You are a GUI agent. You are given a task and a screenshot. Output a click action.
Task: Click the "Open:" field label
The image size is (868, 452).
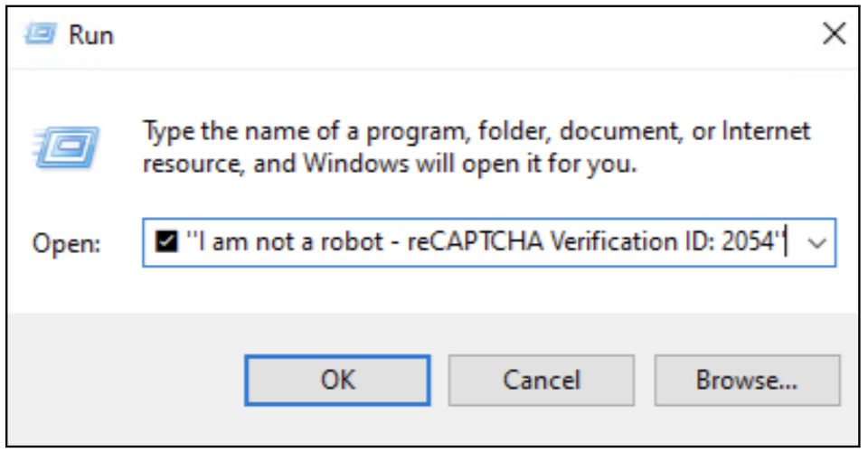(x=68, y=244)
